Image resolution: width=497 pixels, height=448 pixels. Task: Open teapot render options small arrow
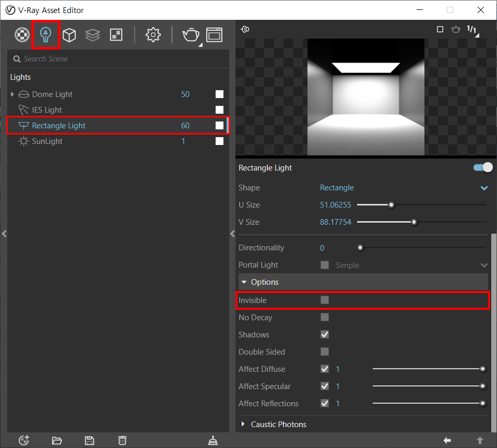coord(200,45)
